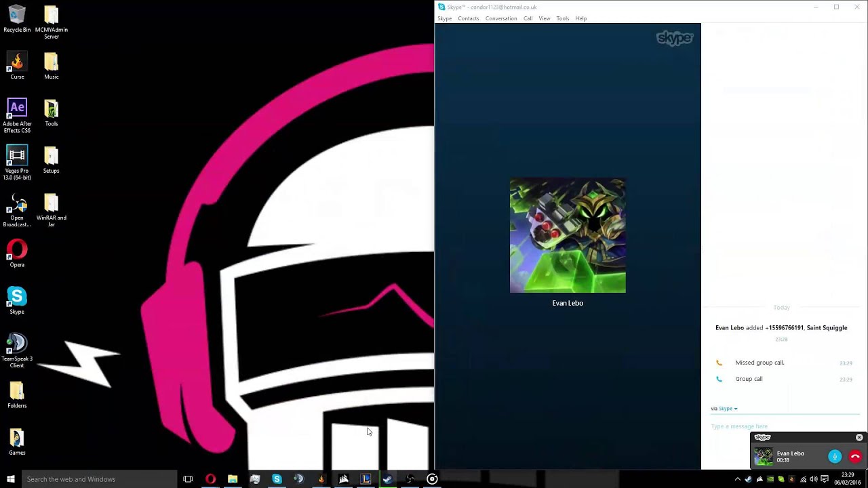868x488 pixels.
Task: Click Evan Lebo's large call avatar
Action: click(x=568, y=236)
